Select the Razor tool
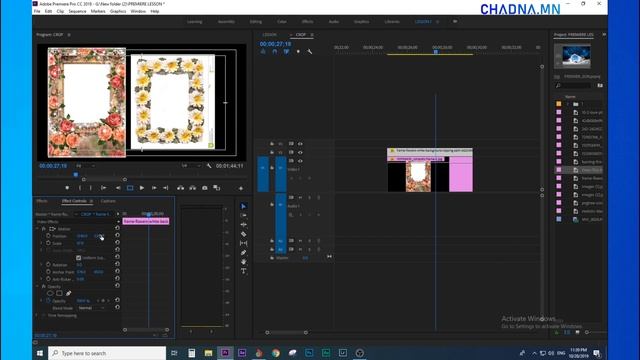This screenshot has width=640, height=360. pyautogui.click(x=244, y=234)
